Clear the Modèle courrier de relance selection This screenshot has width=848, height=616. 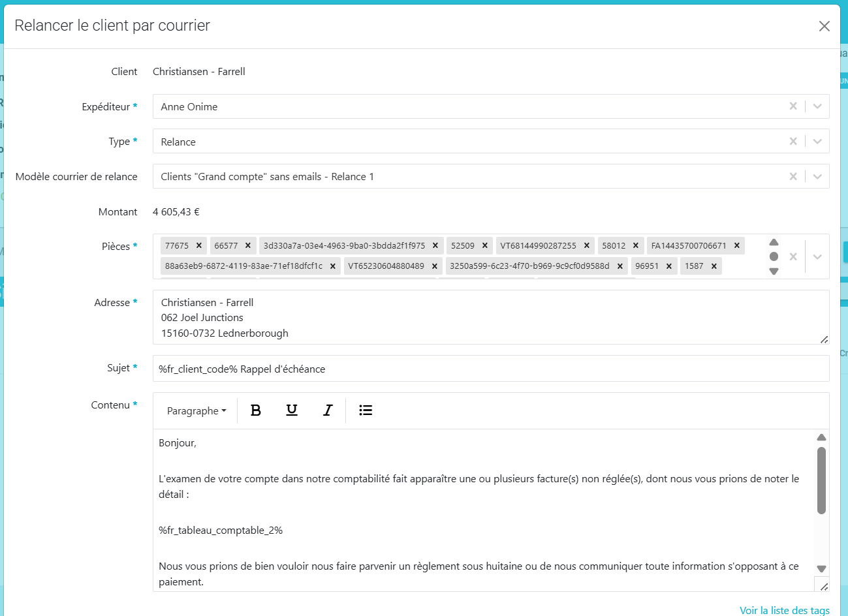793,176
